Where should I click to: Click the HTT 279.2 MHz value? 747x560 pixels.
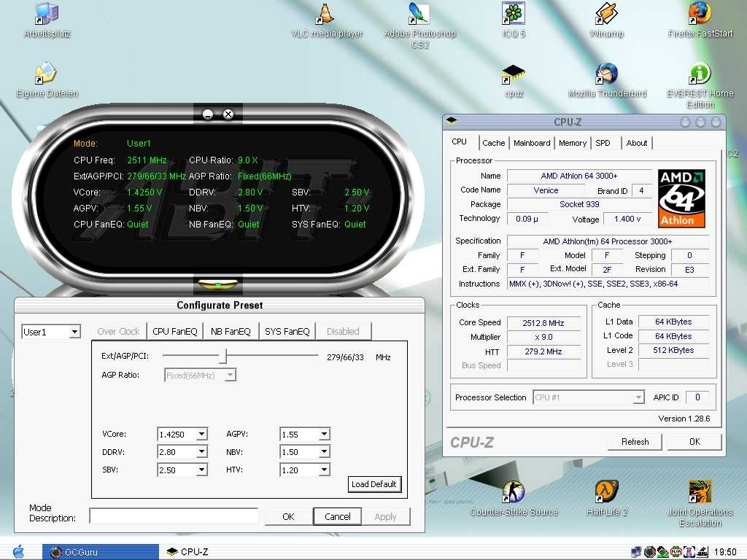pos(543,351)
